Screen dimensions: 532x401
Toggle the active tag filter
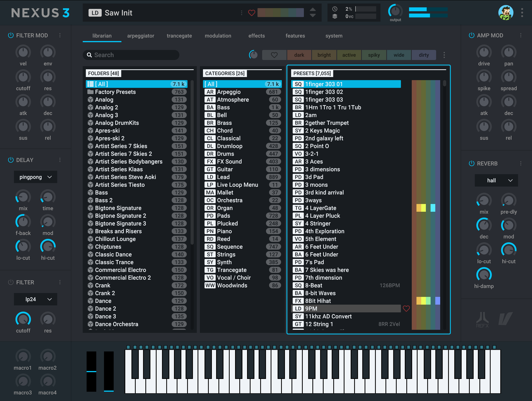pos(349,55)
